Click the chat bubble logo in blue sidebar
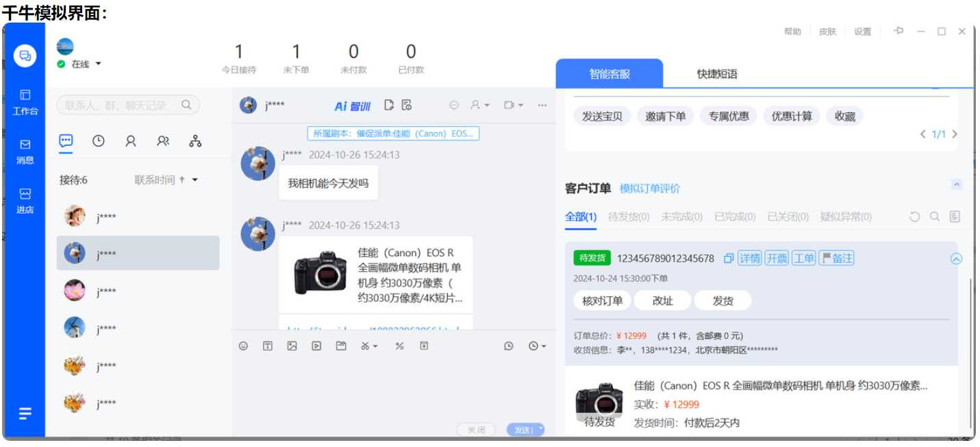This screenshot has height=447, width=980. click(x=25, y=55)
